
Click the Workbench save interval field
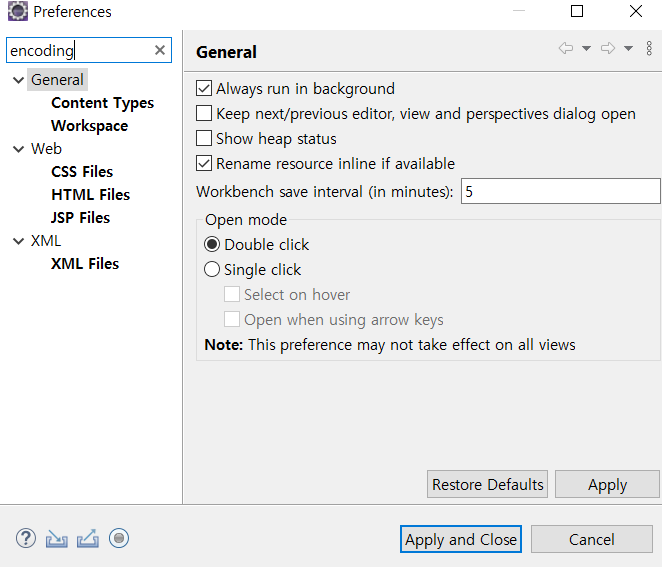coord(560,191)
